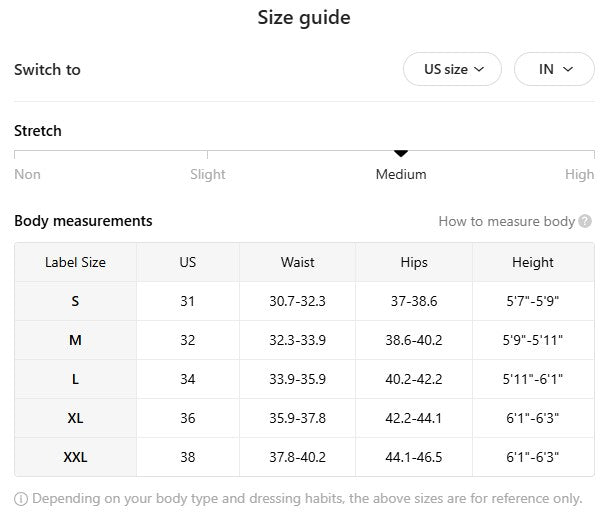Select the High stretch label
Viewport: 612px width, 531px height.
579,174
